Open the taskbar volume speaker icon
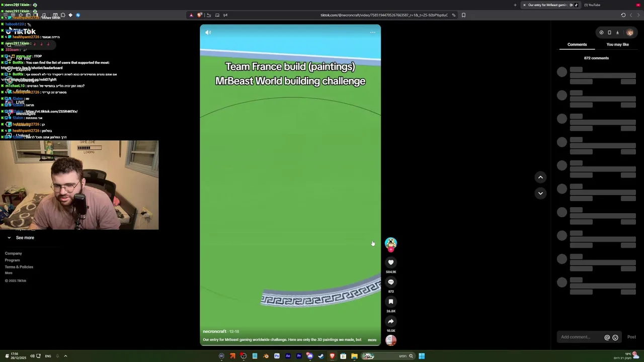 click(32, 356)
